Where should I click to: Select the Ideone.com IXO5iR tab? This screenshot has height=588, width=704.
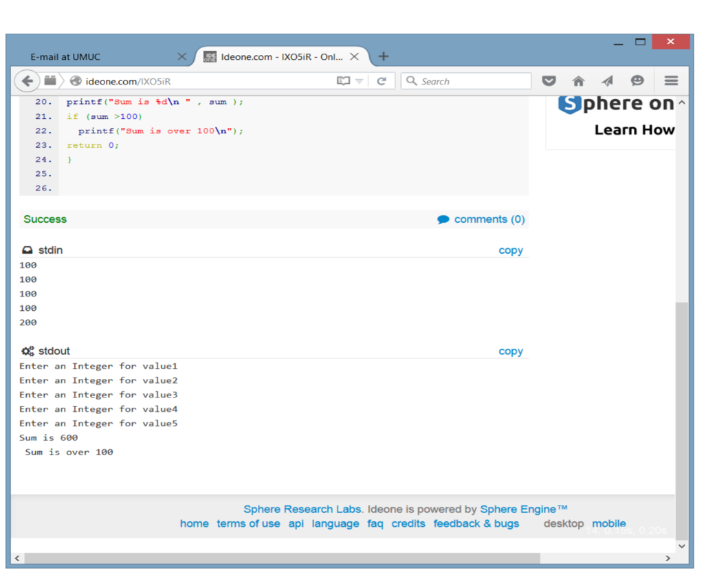click(x=278, y=57)
